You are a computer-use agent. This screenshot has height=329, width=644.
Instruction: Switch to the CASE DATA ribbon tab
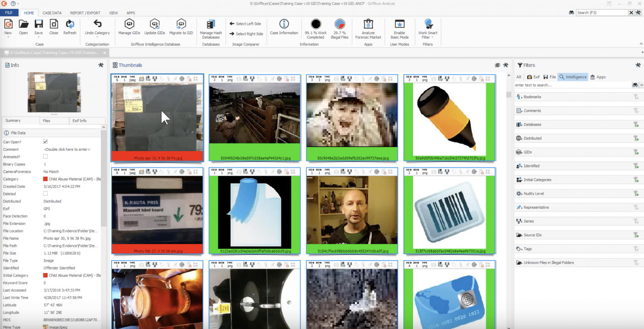pyautogui.click(x=52, y=13)
